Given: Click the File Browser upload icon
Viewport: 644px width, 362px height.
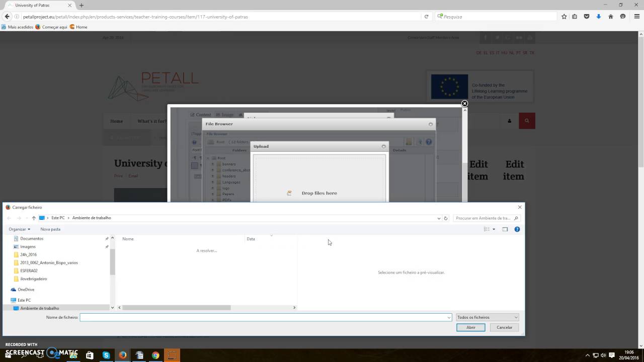Looking at the screenshot, I should [419, 142].
